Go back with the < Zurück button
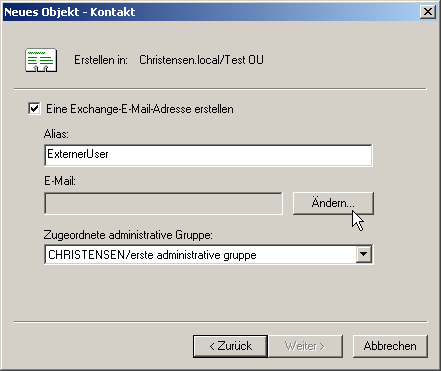Image resolution: width=441 pixels, height=371 pixels. click(230, 346)
